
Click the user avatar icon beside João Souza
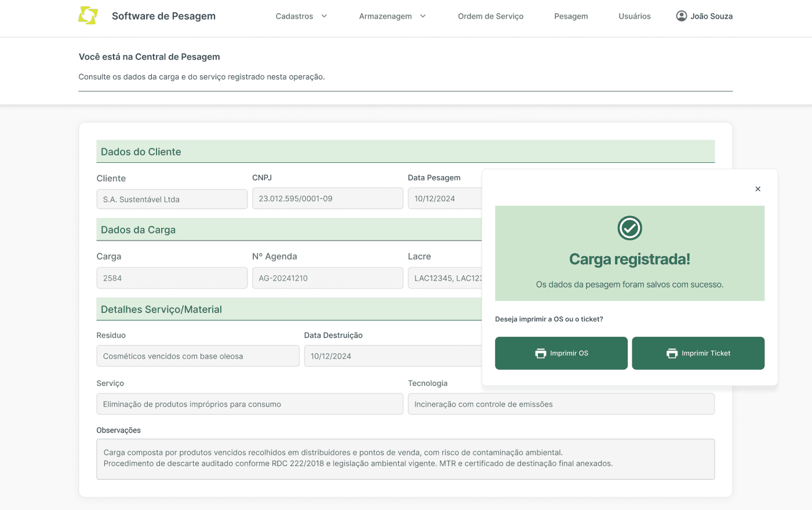coord(682,16)
